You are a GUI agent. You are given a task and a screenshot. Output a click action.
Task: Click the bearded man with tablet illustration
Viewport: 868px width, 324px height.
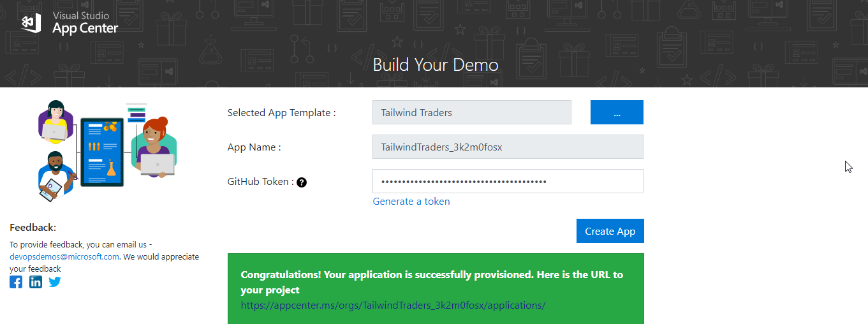tap(56, 177)
